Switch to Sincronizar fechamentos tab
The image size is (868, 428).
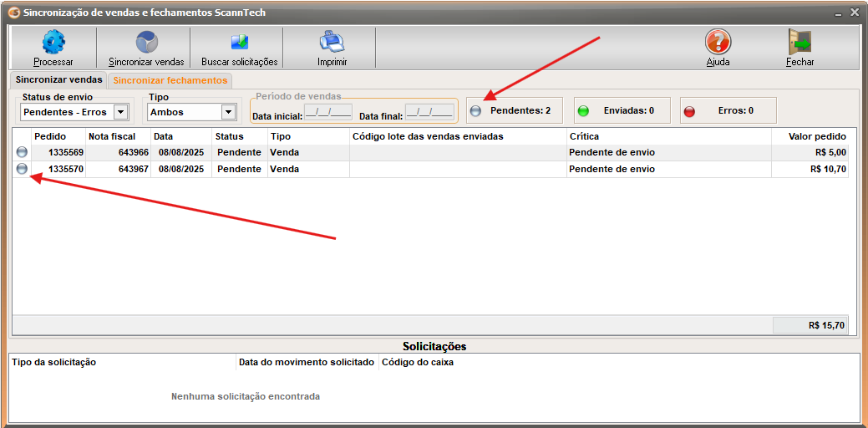tap(170, 80)
